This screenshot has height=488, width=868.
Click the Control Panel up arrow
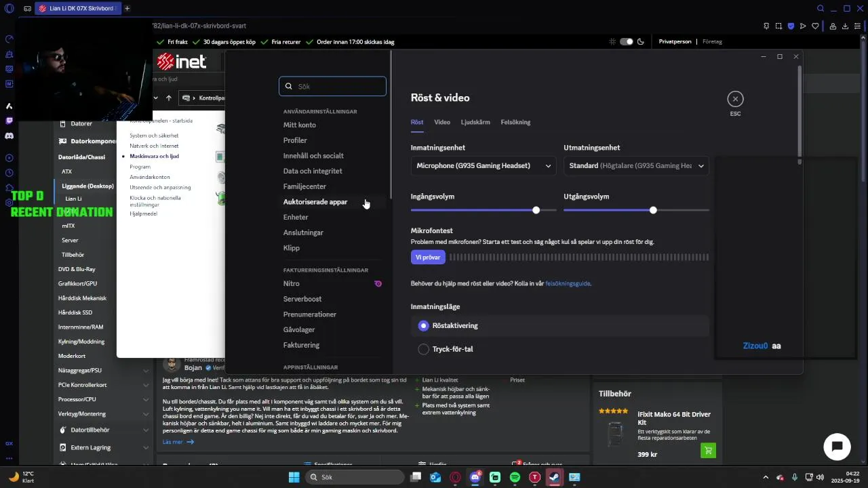(x=169, y=98)
